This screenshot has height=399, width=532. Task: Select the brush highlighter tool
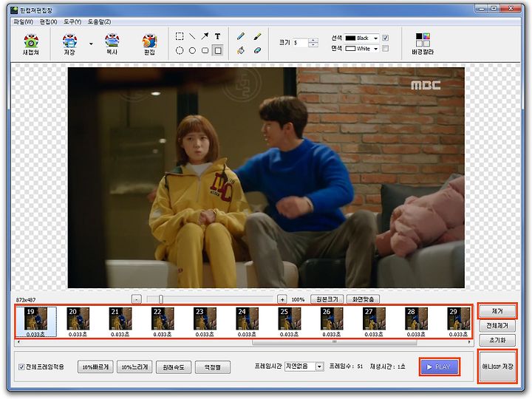[x=258, y=36]
